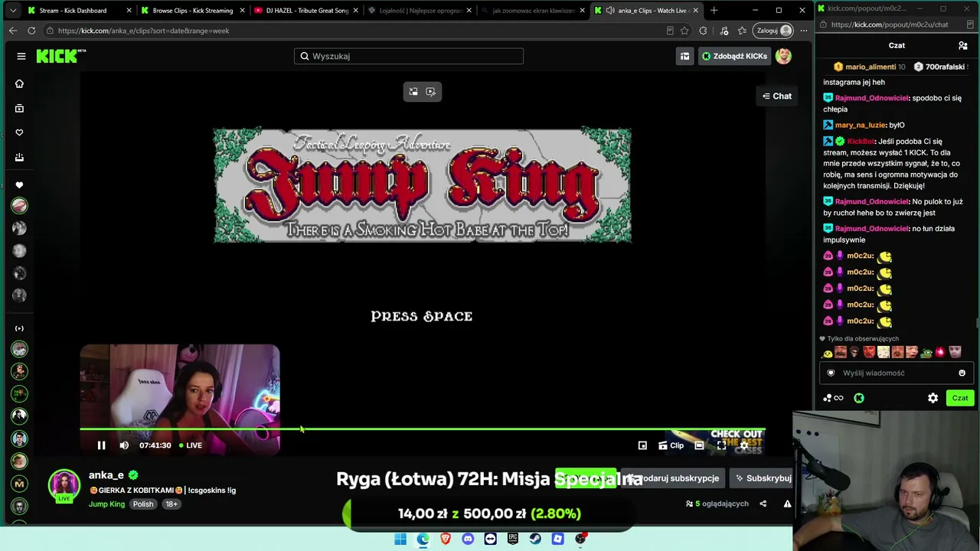Open Microsoft Edge from the taskbar
The image size is (980, 551).
423,539
